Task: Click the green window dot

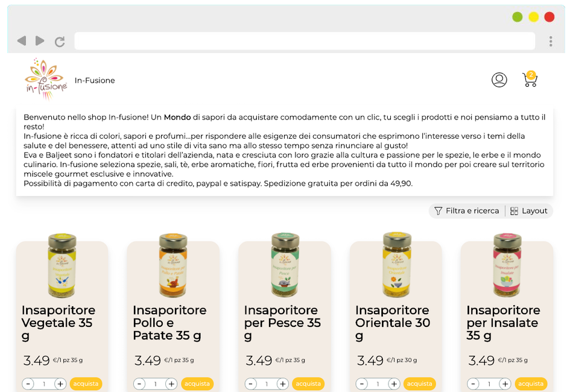Action: pyautogui.click(x=517, y=17)
